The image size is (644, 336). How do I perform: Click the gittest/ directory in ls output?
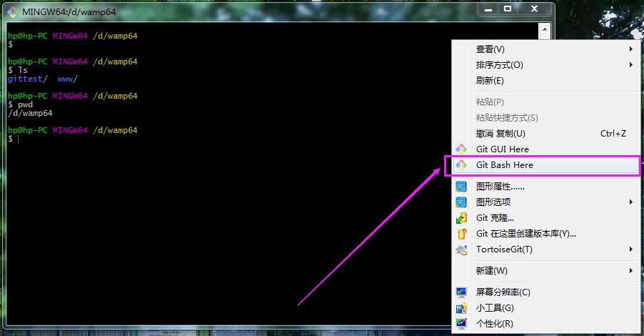click(28, 79)
